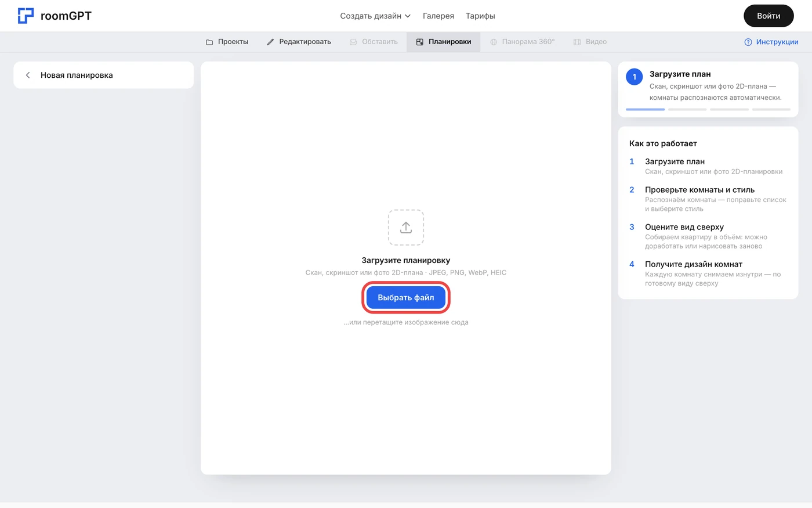Open the Панорама 360° tab
Screen dimensions: 812x508
[522, 42]
